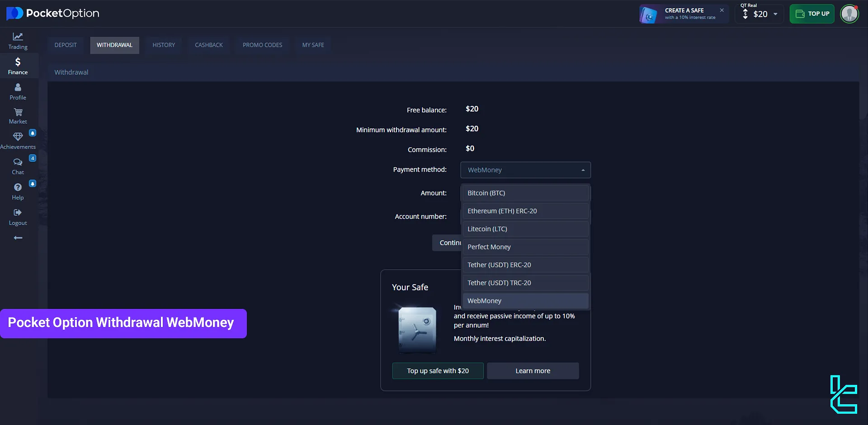This screenshot has height=425, width=868.
Task: Choose Ethereum (ETH) ERC-20 option
Action: coord(525,211)
